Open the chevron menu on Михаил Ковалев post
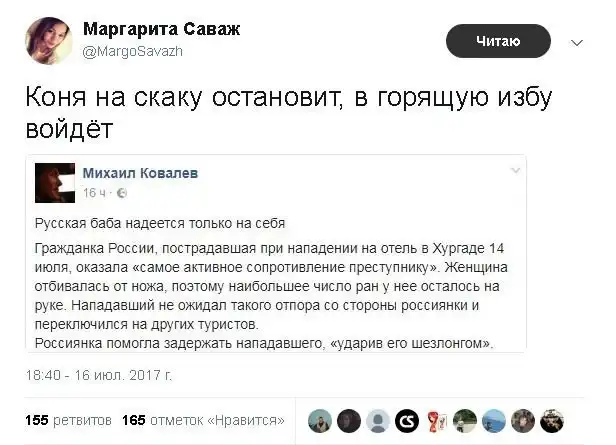Screen dimensions: 616x445 point(515,172)
